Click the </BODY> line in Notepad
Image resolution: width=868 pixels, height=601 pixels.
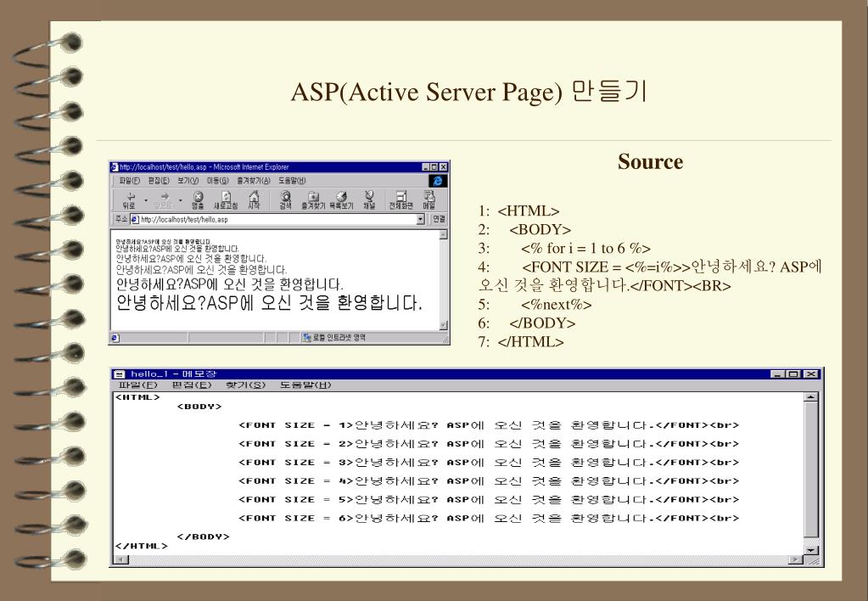pos(203,536)
